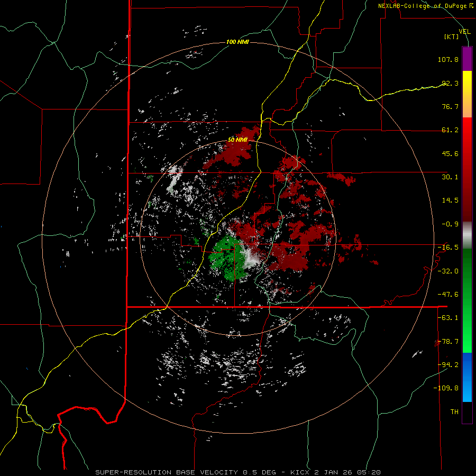
Task: Click the 100 NMI range ring label
Action: [237, 42]
